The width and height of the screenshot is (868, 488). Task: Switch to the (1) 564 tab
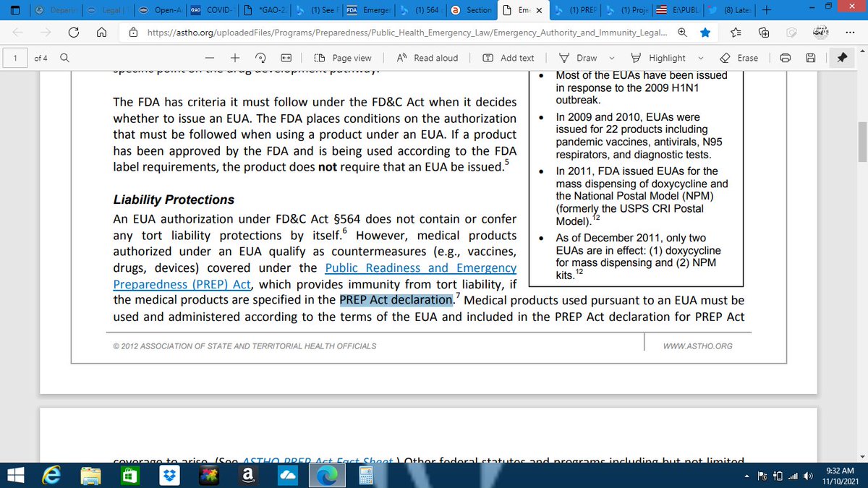[x=421, y=10]
